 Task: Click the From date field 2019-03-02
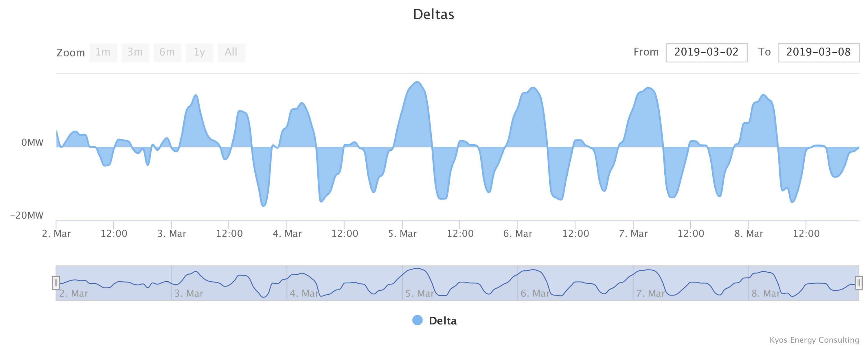tap(707, 53)
